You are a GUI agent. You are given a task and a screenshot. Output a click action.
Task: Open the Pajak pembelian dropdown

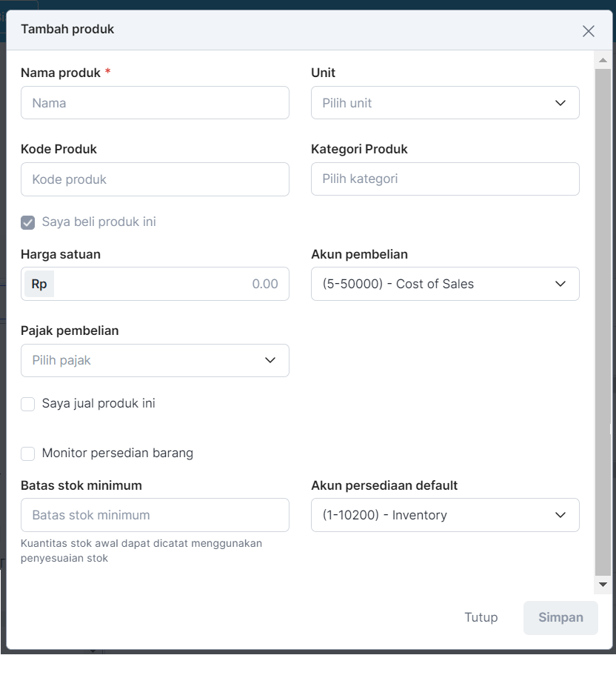pyautogui.click(x=155, y=360)
